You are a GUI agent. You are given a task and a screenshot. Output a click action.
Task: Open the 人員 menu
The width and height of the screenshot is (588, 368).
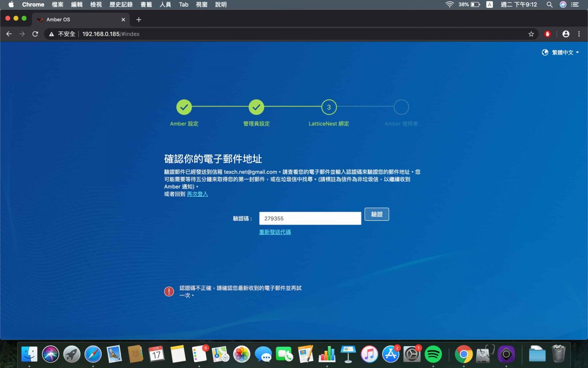pos(166,4)
